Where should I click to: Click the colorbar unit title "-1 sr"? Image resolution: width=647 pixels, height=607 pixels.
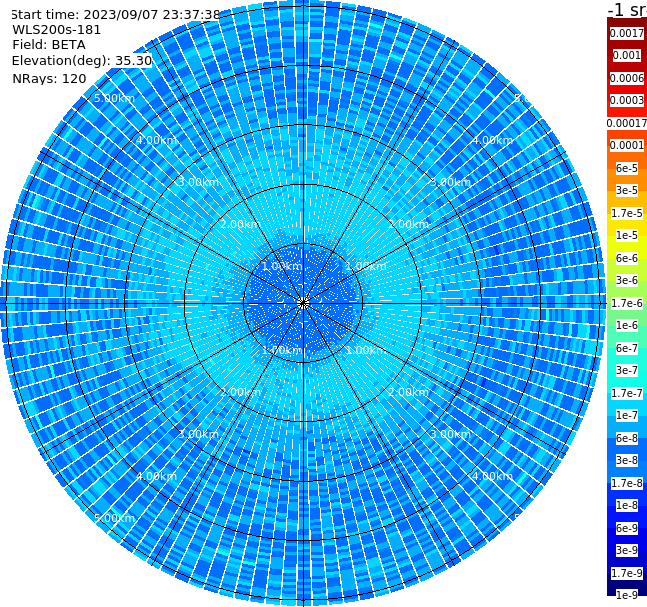[x=627, y=10]
